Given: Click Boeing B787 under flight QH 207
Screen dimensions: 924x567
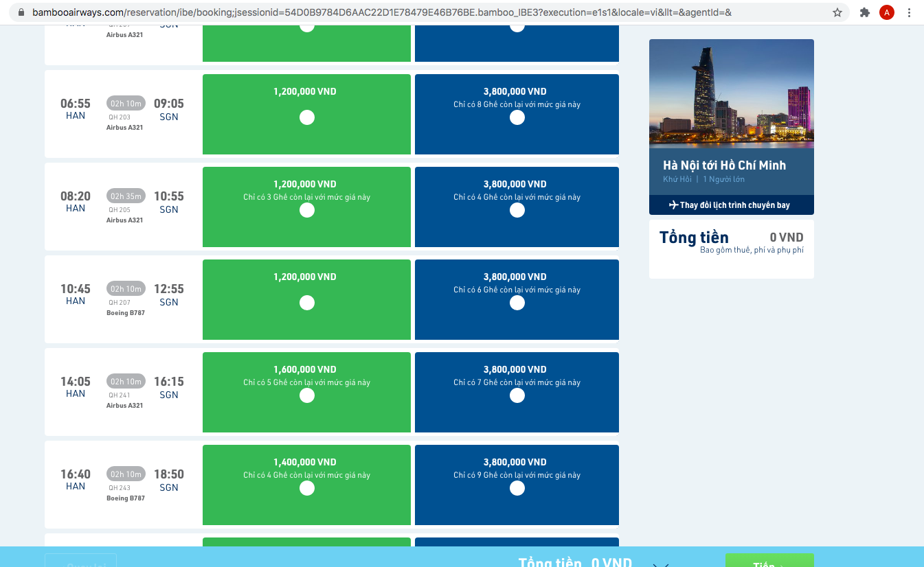Looking at the screenshot, I should tap(126, 313).
